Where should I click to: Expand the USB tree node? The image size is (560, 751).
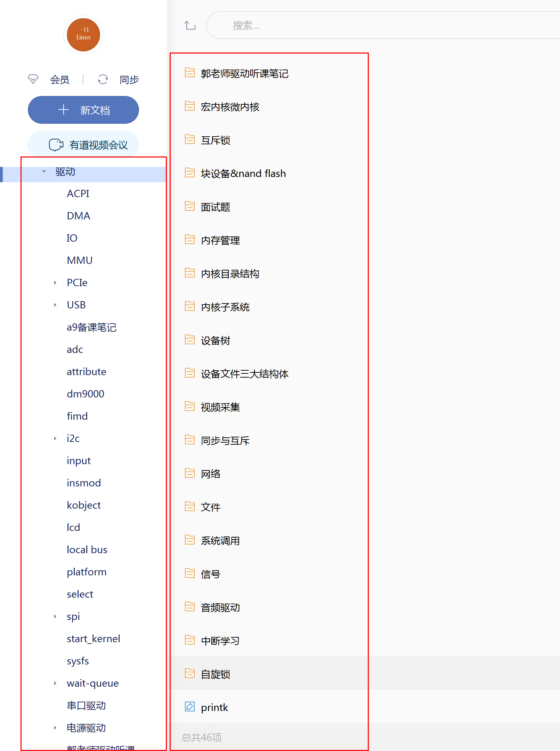tap(55, 305)
